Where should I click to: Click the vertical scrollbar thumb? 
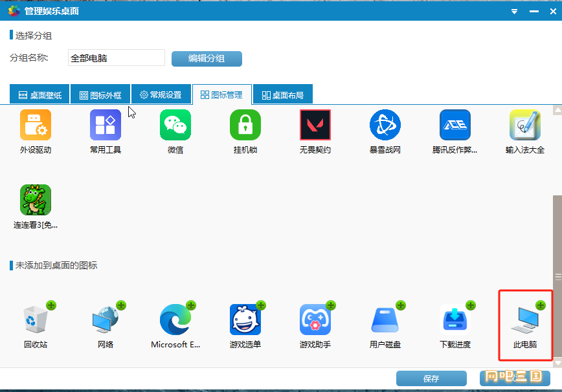557,276
